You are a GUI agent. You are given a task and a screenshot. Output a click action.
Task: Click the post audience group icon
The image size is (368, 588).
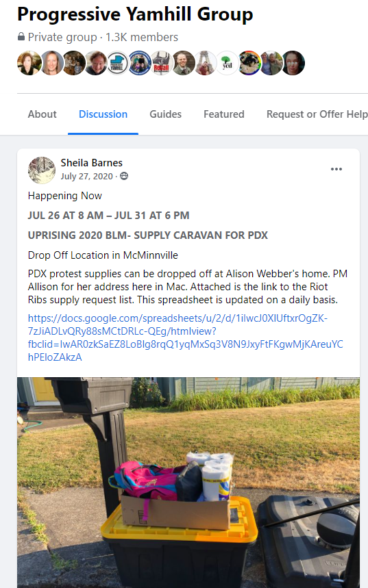point(124,176)
